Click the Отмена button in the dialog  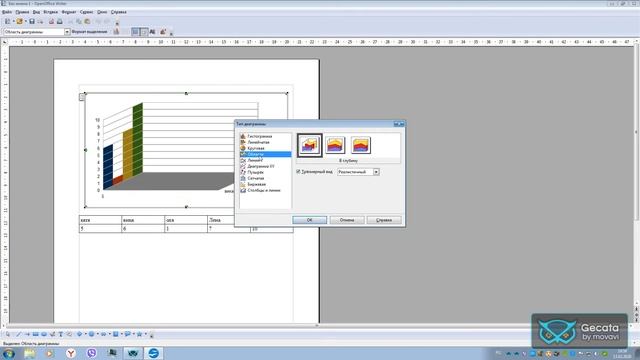pyautogui.click(x=347, y=220)
